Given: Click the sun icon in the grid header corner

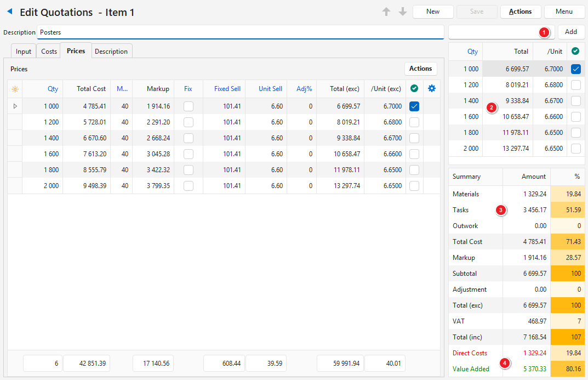Looking at the screenshot, I should [15, 89].
